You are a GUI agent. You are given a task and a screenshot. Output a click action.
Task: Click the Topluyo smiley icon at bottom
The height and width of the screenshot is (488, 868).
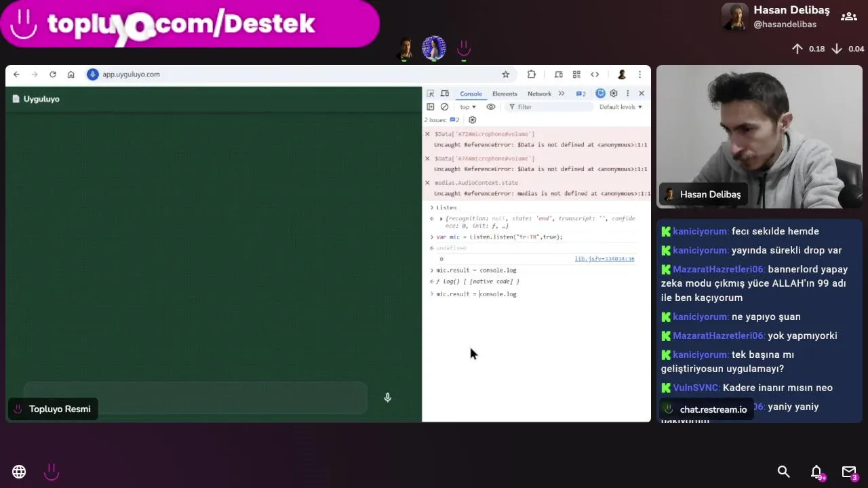pyautogui.click(x=52, y=472)
